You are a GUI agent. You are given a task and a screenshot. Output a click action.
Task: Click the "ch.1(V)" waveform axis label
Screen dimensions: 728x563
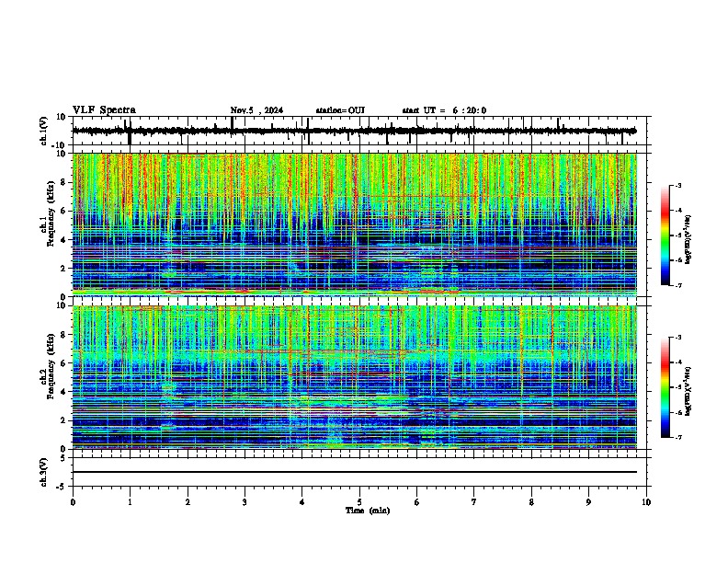tap(44, 131)
